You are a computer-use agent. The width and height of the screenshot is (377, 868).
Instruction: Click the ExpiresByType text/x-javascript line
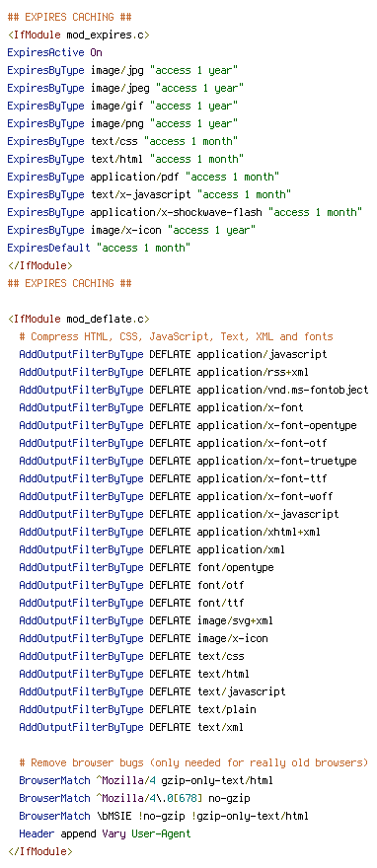point(149,194)
